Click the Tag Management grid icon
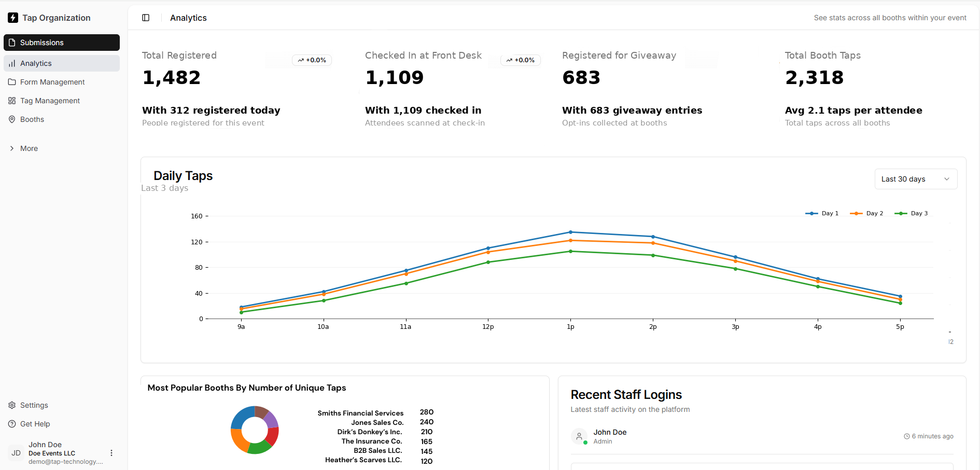Viewport: 980px width, 470px height. pos(12,100)
